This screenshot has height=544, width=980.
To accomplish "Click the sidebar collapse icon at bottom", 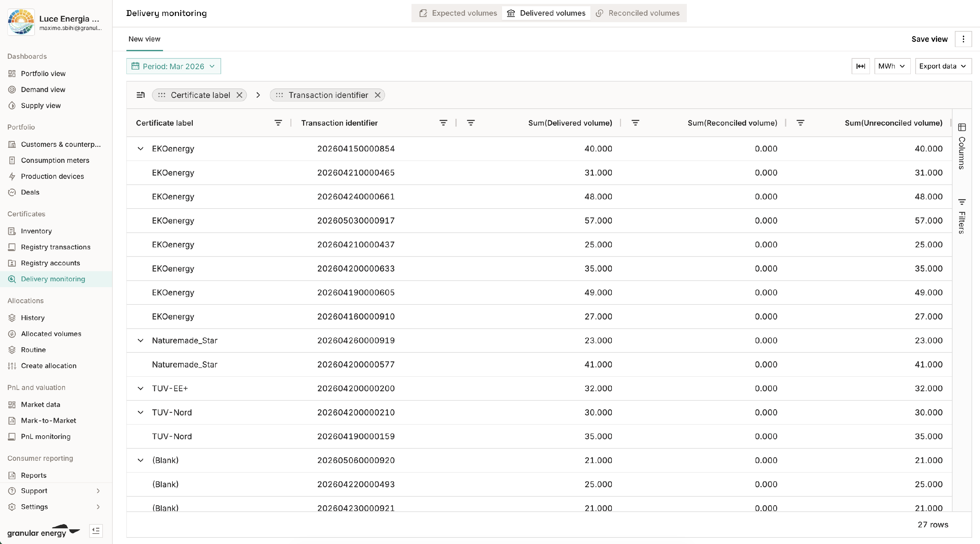I will [x=96, y=530].
